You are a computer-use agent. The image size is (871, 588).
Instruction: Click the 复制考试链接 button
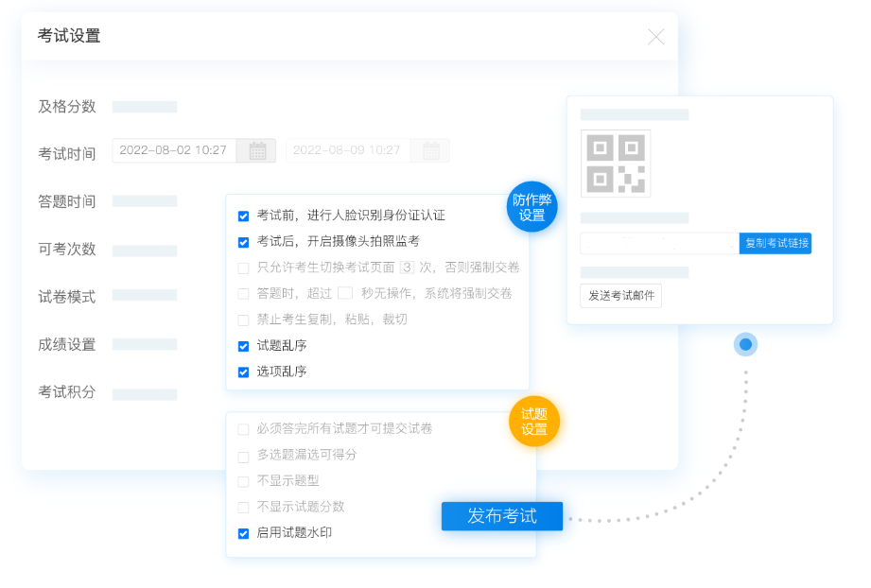(x=775, y=243)
